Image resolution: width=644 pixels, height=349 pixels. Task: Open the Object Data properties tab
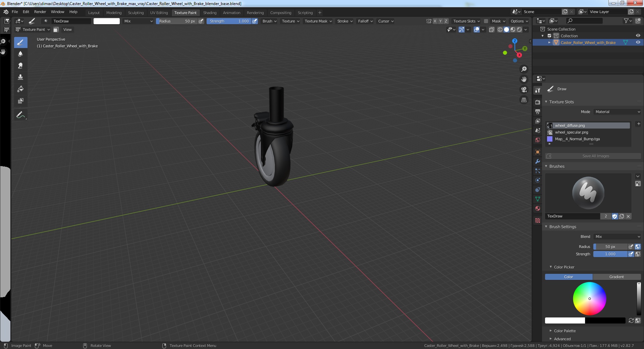click(538, 199)
